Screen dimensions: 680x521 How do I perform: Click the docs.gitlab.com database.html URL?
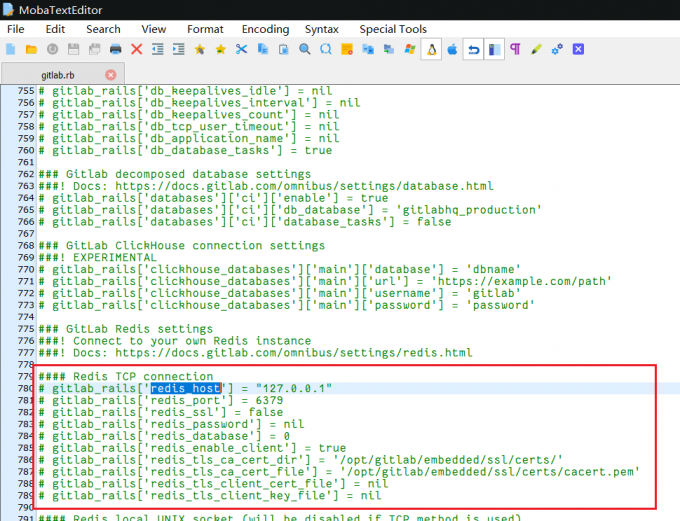(x=304, y=186)
